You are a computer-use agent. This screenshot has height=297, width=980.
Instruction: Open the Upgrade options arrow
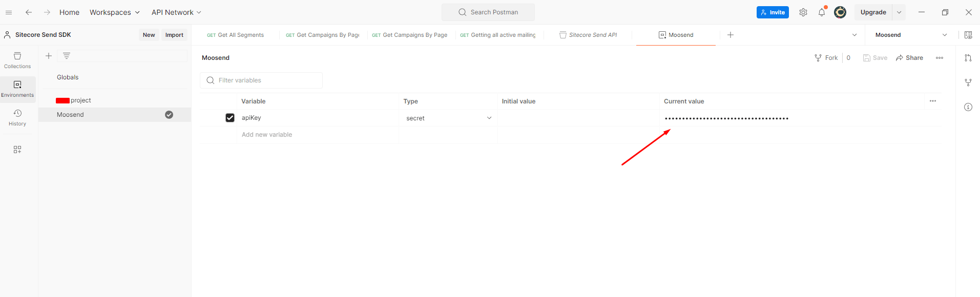click(x=899, y=12)
